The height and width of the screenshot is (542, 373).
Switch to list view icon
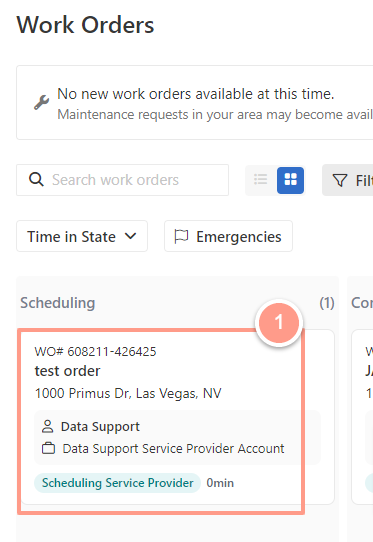pos(261,180)
